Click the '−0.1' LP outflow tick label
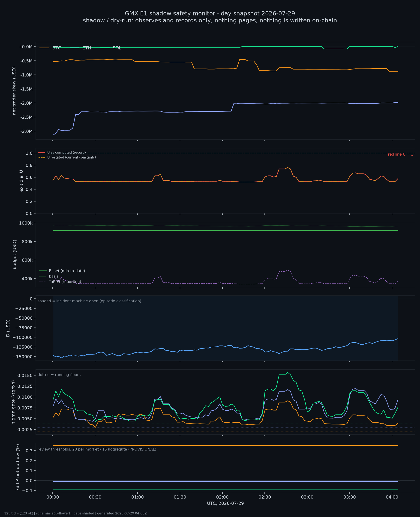 [27, 491]
